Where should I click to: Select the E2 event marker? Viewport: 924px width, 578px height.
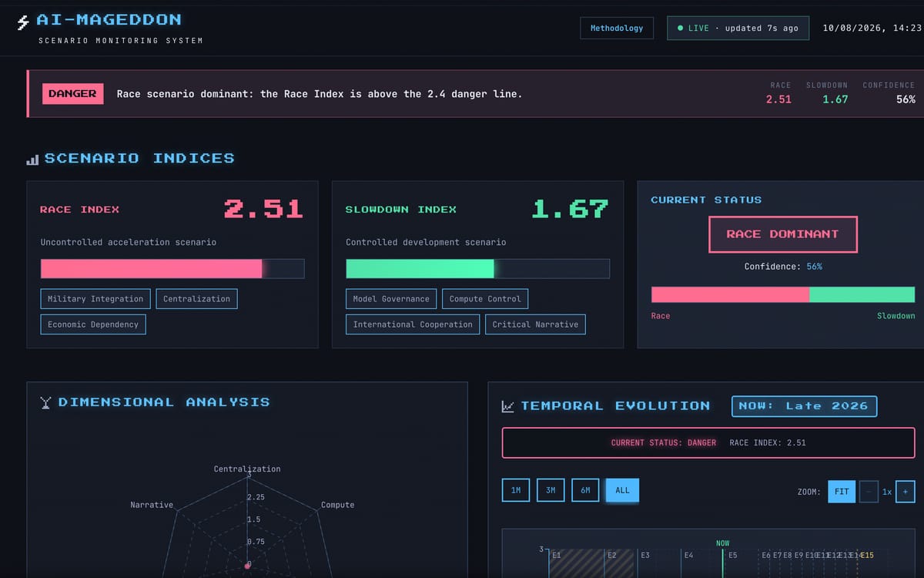click(612, 555)
